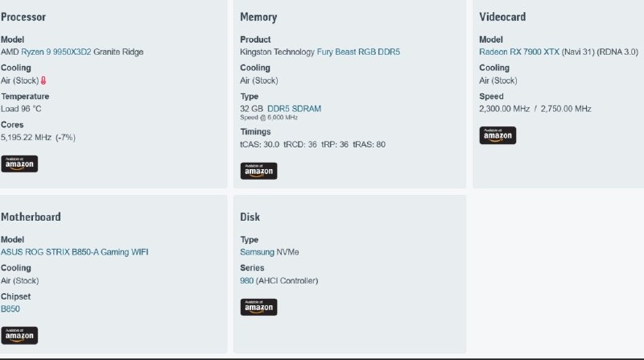Image resolution: width=644 pixels, height=360 pixels.
Task: Open the Radeon RX 7900 XTX link
Action: 519,52
